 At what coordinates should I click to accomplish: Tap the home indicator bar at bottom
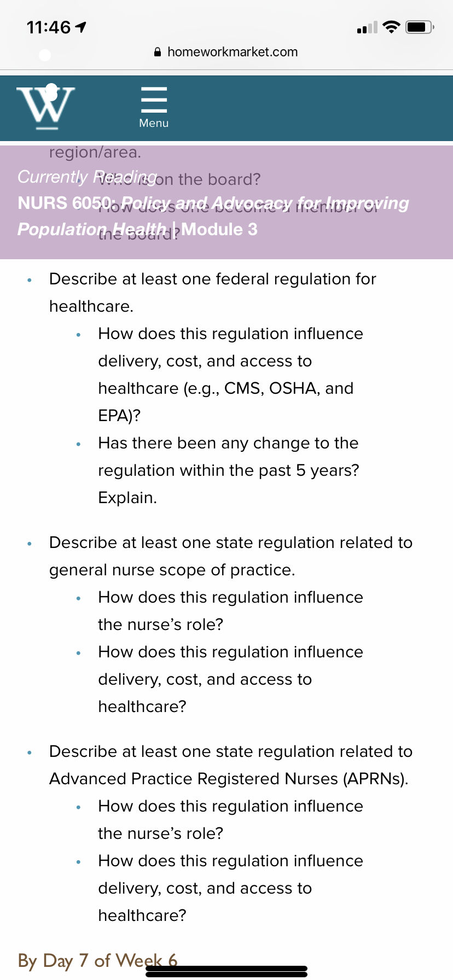[226, 970]
